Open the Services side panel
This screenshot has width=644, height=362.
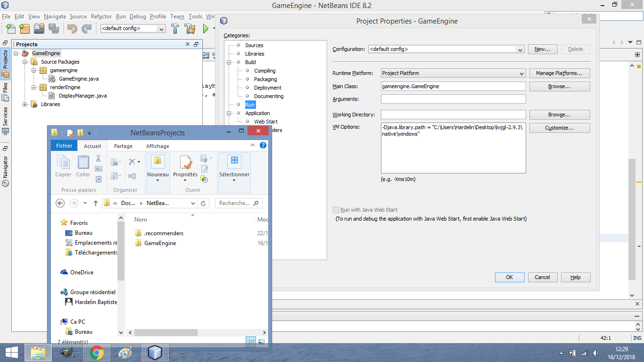(x=5, y=121)
